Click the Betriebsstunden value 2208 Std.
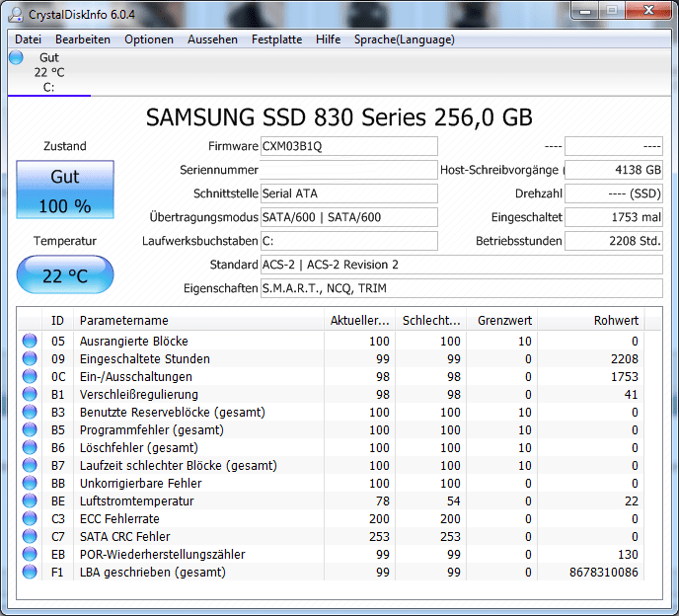 tap(614, 241)
